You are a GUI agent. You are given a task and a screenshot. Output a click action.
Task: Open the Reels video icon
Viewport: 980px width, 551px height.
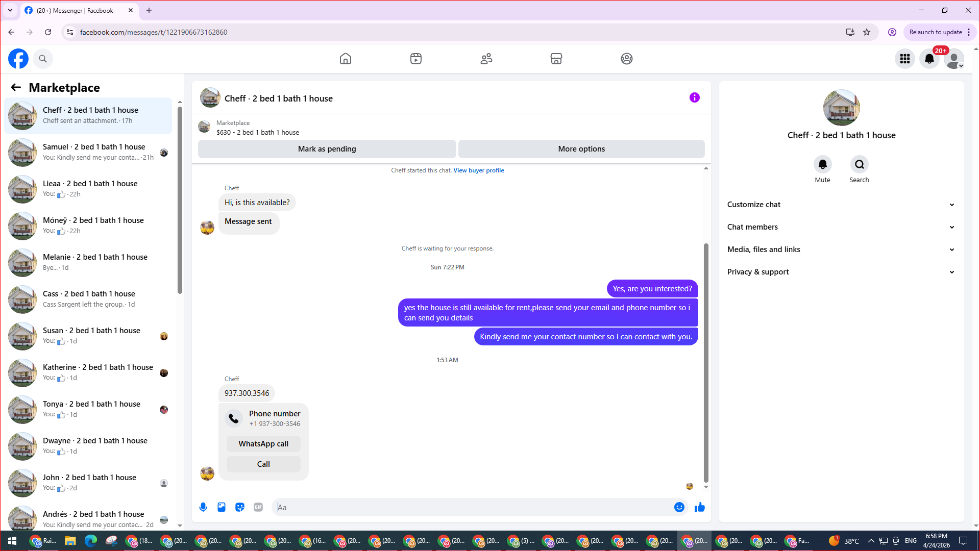tap(416, 59)
